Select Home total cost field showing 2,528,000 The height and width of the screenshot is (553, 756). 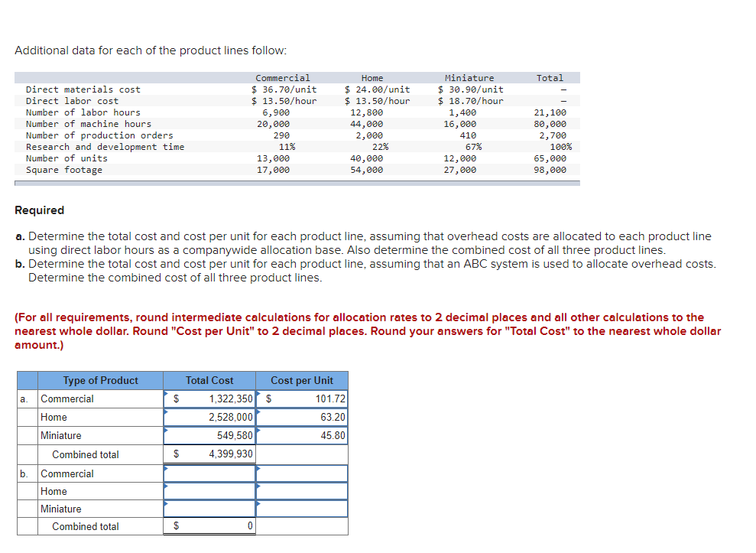[209, 417]
